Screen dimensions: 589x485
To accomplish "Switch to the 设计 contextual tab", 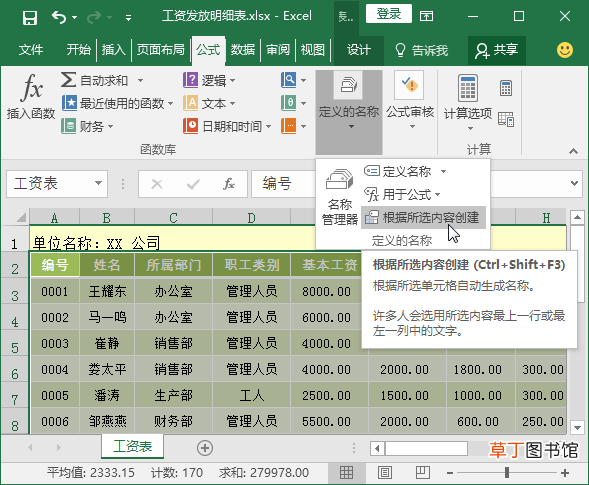I will click(x=359, y=50).
